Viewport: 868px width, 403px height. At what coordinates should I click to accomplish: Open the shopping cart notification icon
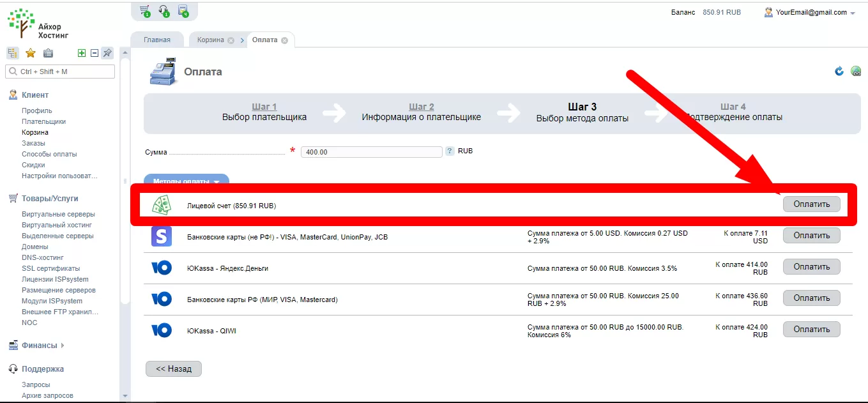point(145,10)
